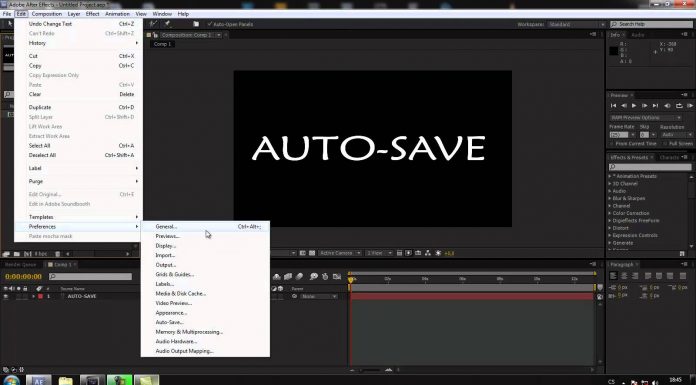Click the timeline layer search field
The height and width of the screenshot is (385, 696).
tap(91, 277)
